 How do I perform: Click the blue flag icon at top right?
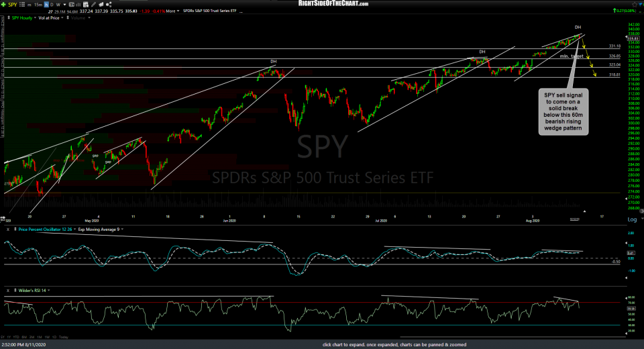coord(640,5)
